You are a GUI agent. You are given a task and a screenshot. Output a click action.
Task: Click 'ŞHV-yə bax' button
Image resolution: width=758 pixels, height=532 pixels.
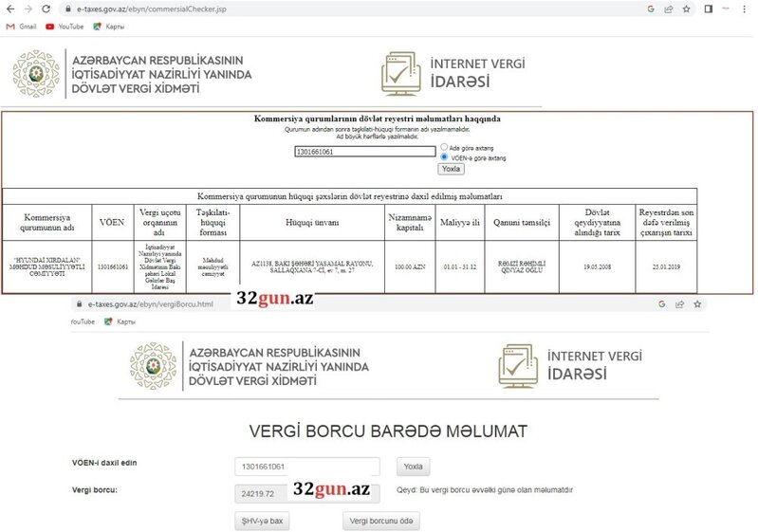pos(262,521)
